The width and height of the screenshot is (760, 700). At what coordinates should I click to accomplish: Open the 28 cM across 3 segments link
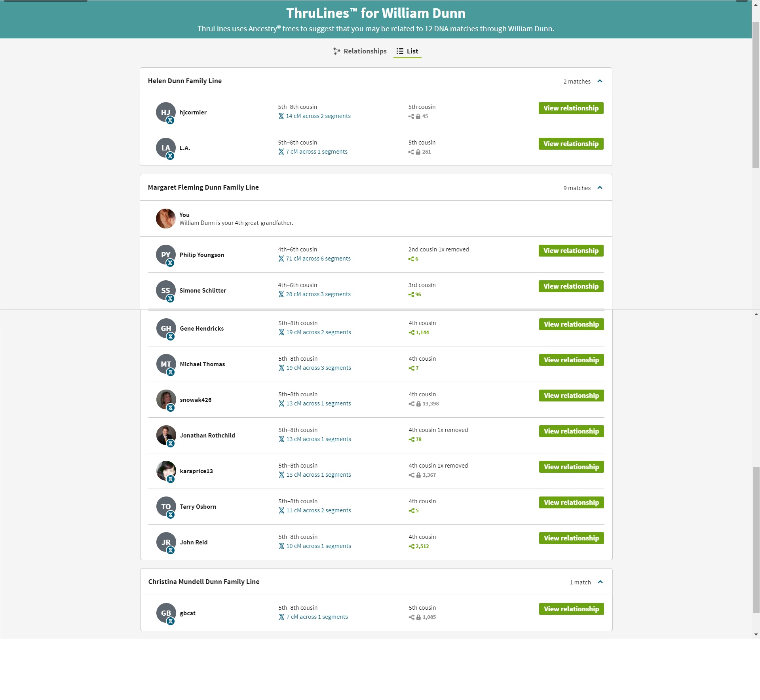(x=315, y=294)
